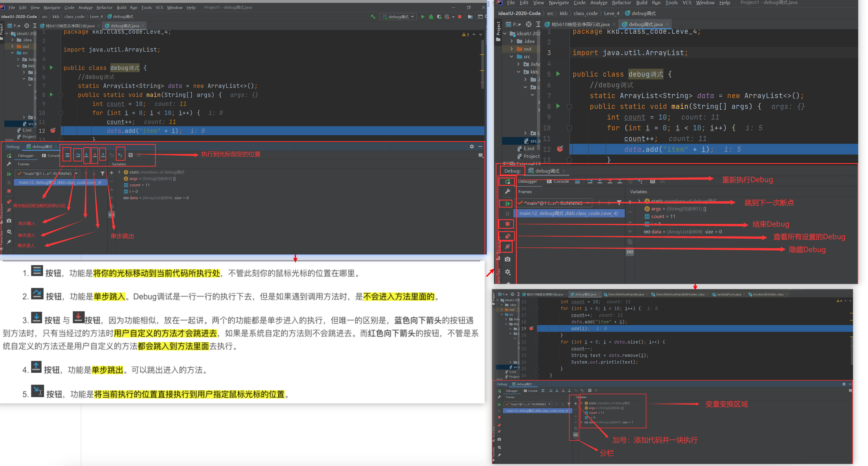Run main from line 8 gutter arrow, top-left
Image resolution: width=868 pixels, height=466 pixels.
click(51, 95)
